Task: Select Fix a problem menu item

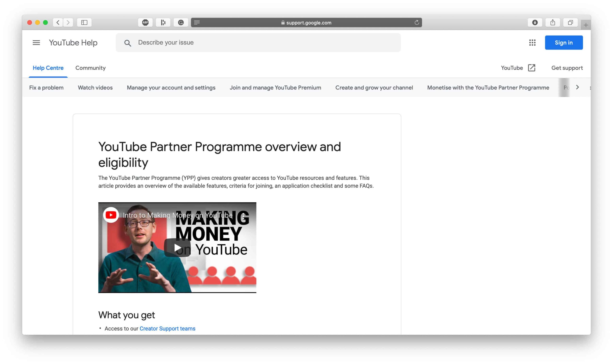Action: click(x=46, y=88)
